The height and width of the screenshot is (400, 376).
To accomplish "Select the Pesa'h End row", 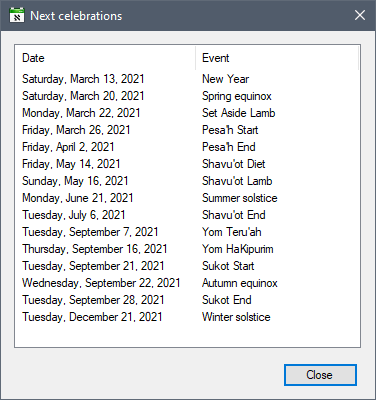I will pyautogui.click(x=187, y=147).
